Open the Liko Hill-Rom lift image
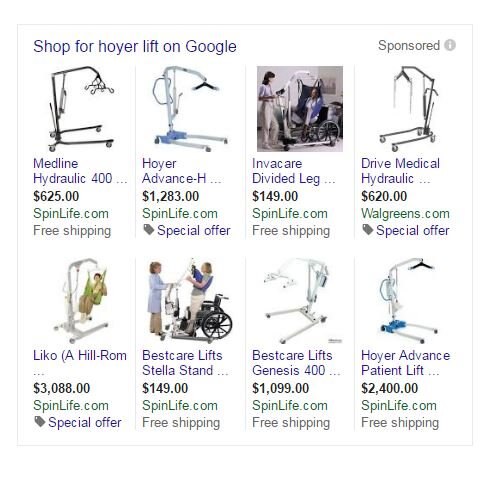The width and height of the screenshot is (492, 480). (82, 301)
